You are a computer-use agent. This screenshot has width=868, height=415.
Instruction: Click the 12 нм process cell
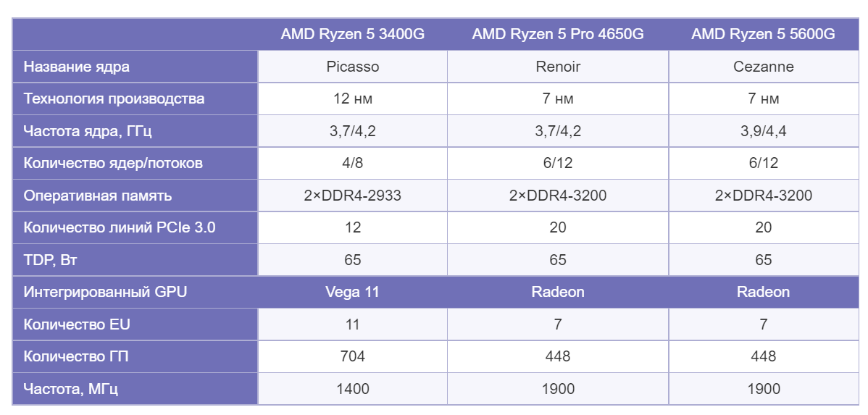coord(352,98)
